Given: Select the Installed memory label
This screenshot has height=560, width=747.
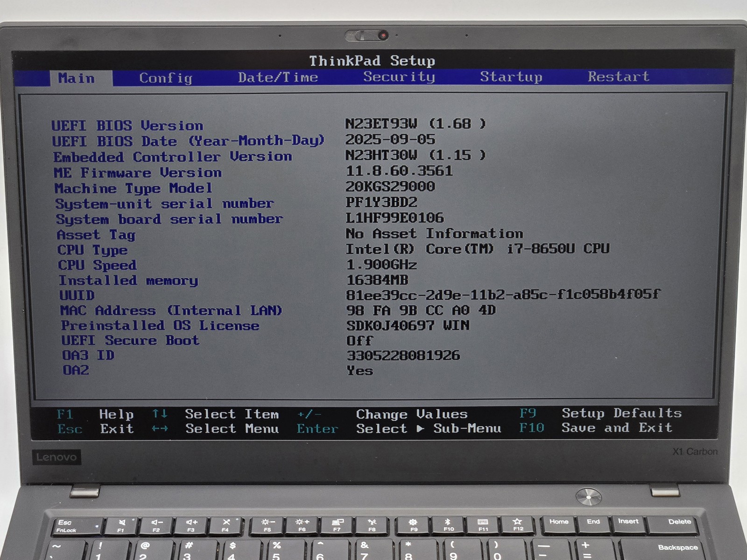Looking at the screenshot, I should tap(128, 280).
